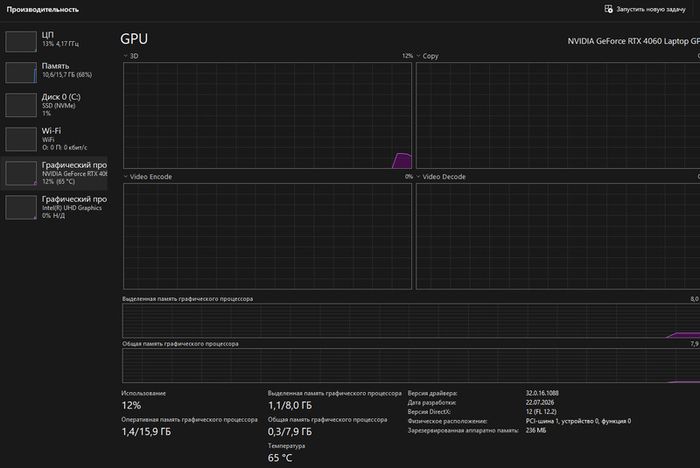700x468 pixels.
Task: Click 'PCI-шина 1, устройство 0, функция 0'
Action: [x=579, y=421]
